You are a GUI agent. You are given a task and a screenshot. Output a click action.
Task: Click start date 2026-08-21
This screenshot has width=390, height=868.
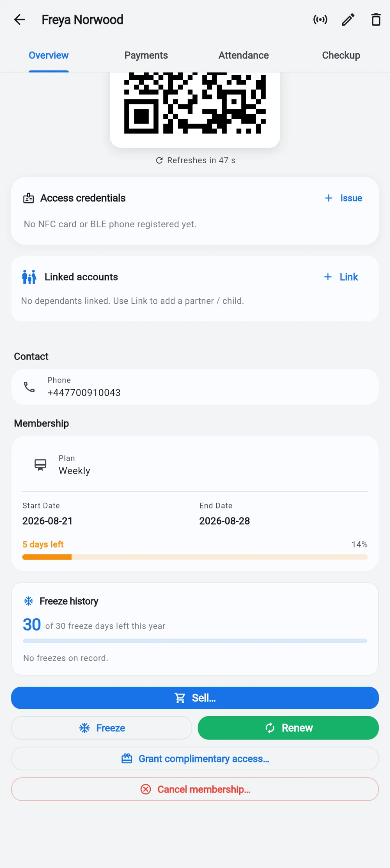coord(48,521)
